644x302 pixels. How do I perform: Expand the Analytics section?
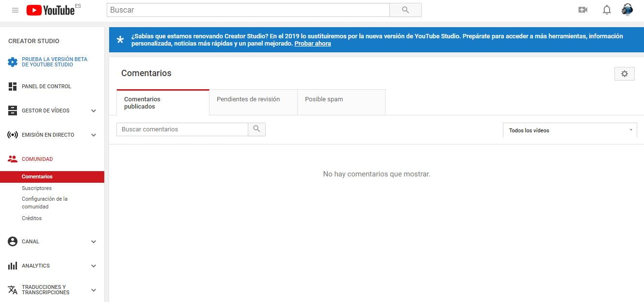coord(94,266)
